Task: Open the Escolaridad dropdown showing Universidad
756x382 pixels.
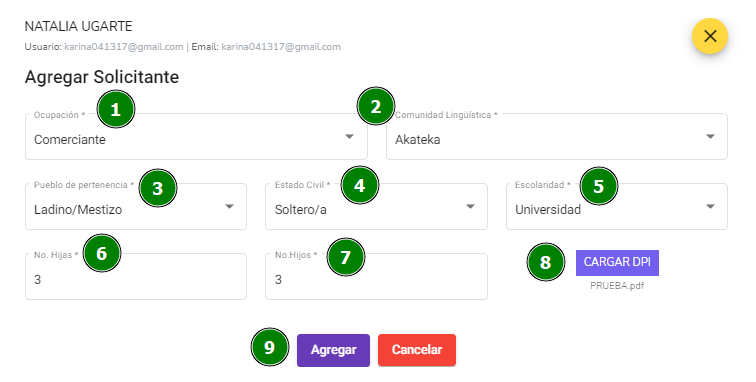Action: tap(617, 206)
